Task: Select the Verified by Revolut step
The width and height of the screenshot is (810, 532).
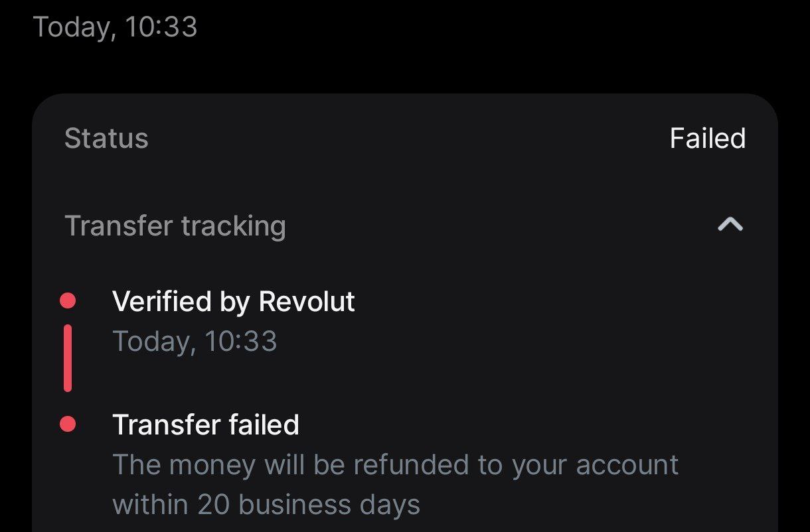Action: coord(234,302)
